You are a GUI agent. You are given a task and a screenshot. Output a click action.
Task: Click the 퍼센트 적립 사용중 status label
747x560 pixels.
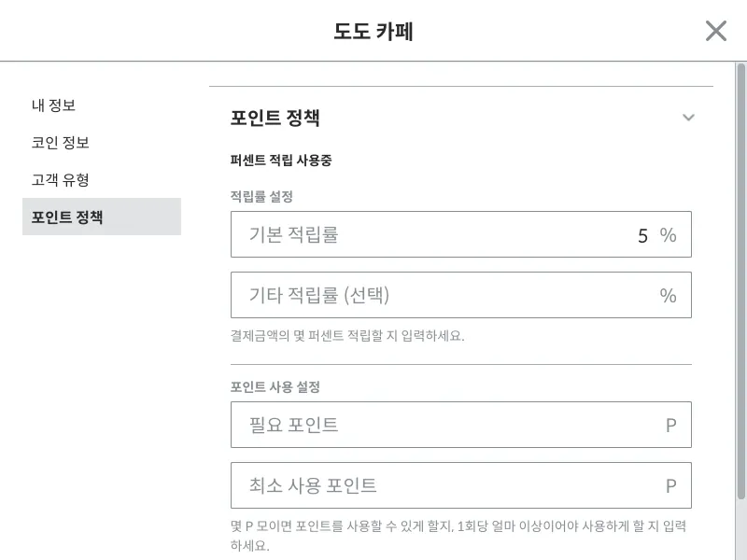pos(281,160)
